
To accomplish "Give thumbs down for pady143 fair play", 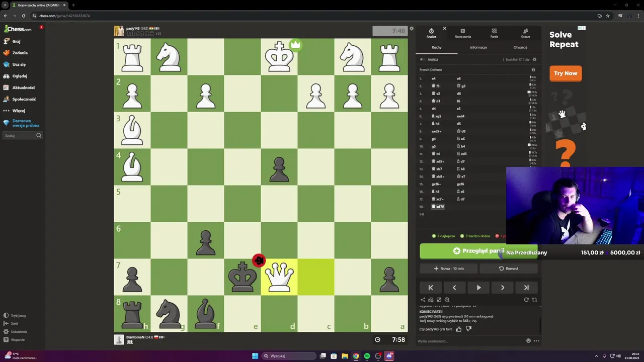I will pyautogui.click(x=468, y=329).
